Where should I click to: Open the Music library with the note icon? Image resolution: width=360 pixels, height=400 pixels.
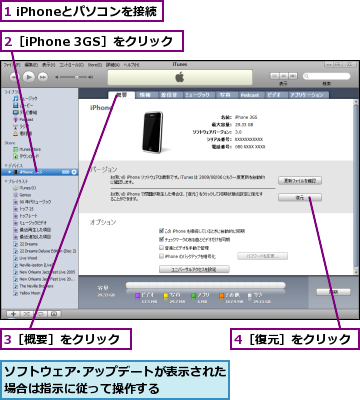[25, 99]
